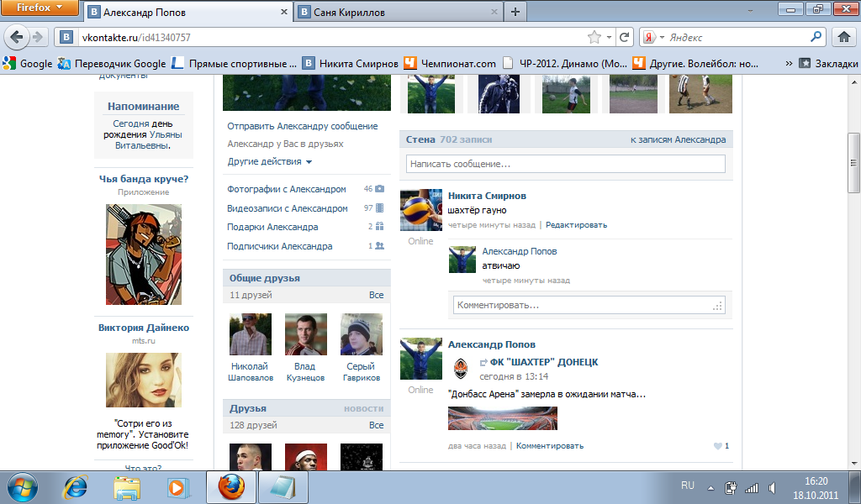Open Чемпионат.com bookmark
861x504 pixels.
pyautogui.click(x=451, y=64)
